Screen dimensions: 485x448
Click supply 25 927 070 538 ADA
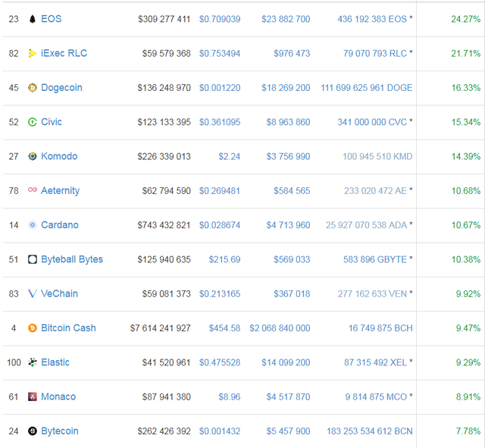pos(366,225)
